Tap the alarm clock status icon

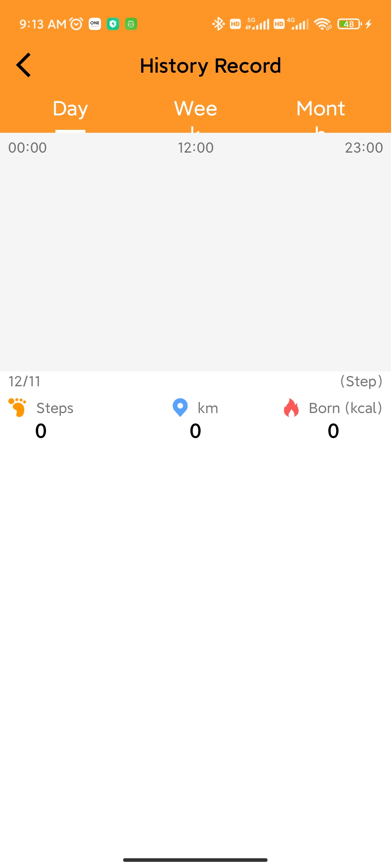76,24
